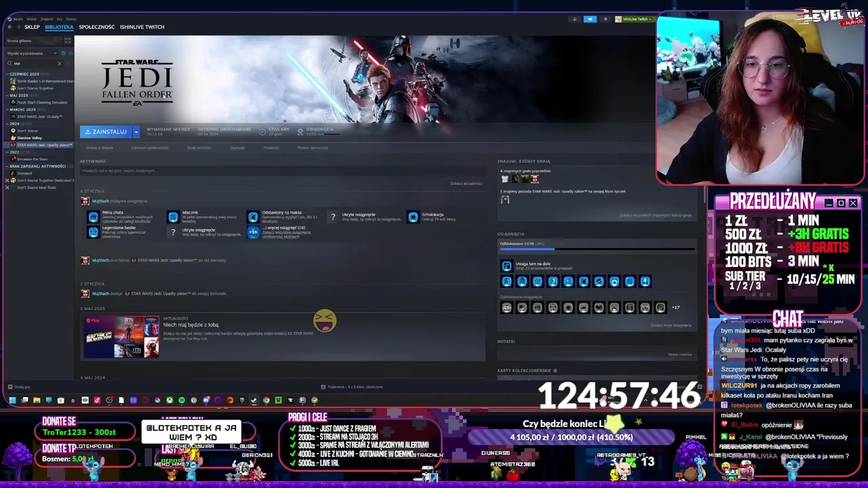Open the +17 locked achievements link
This screenshot has height=488, width=868.
(675, 308)
